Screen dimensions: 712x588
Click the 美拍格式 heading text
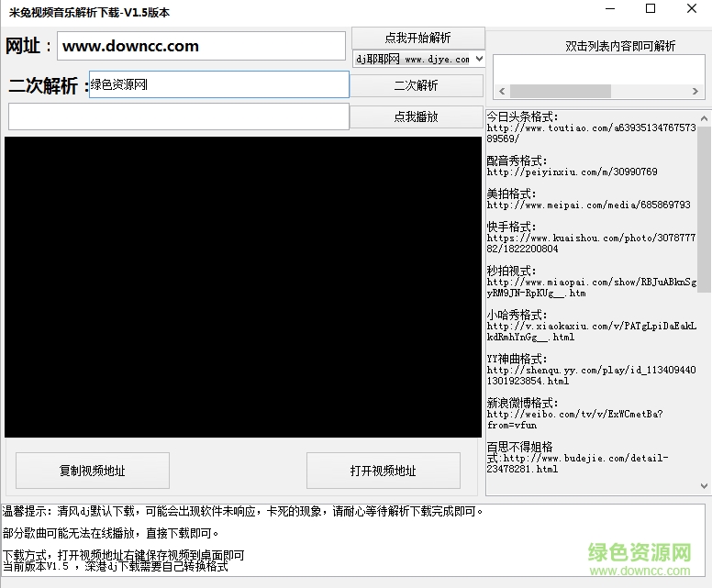tap(511, 194)
